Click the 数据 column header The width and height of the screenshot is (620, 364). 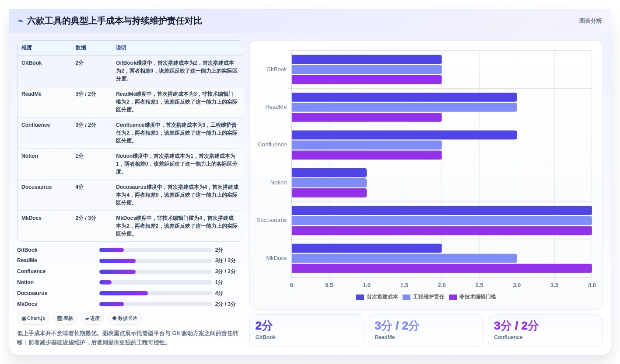click(81, 48)
